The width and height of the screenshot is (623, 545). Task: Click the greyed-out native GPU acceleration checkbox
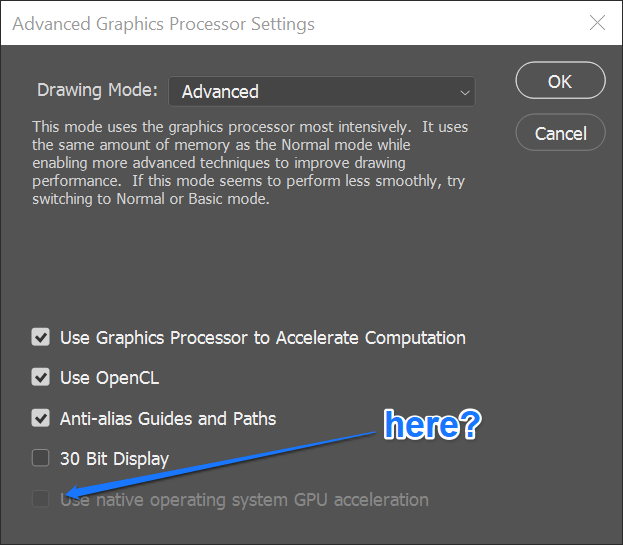[41, 499]
